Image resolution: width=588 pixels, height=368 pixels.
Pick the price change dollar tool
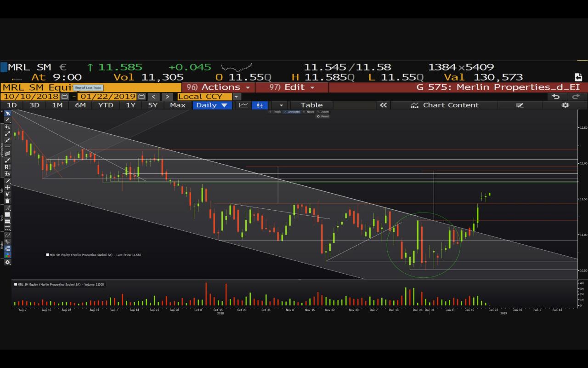click(7, 173)
